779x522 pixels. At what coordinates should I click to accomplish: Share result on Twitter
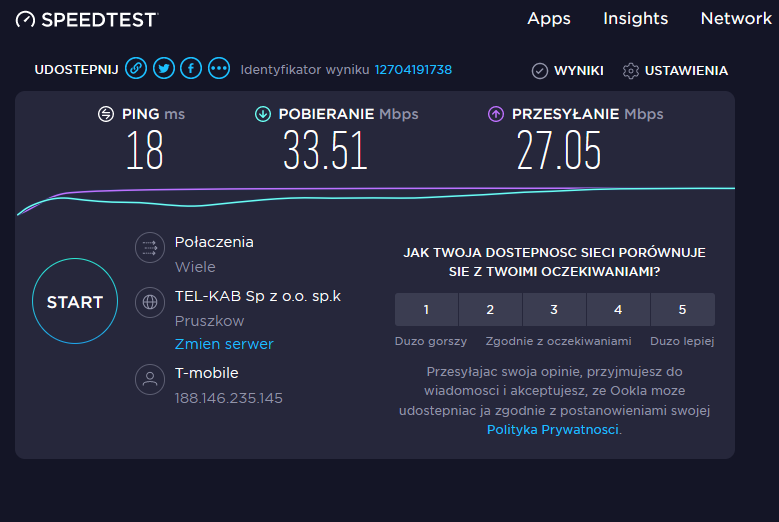163,69
